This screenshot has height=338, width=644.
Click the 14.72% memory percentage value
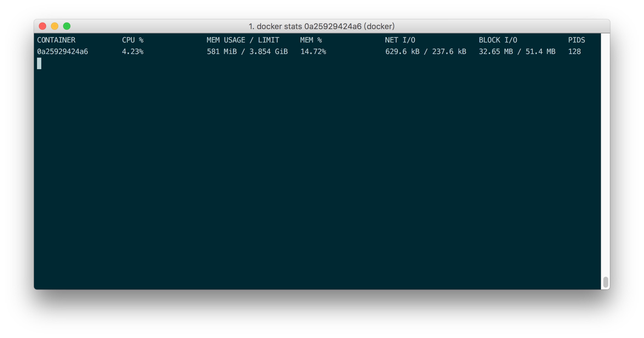[x=313, y=51]
